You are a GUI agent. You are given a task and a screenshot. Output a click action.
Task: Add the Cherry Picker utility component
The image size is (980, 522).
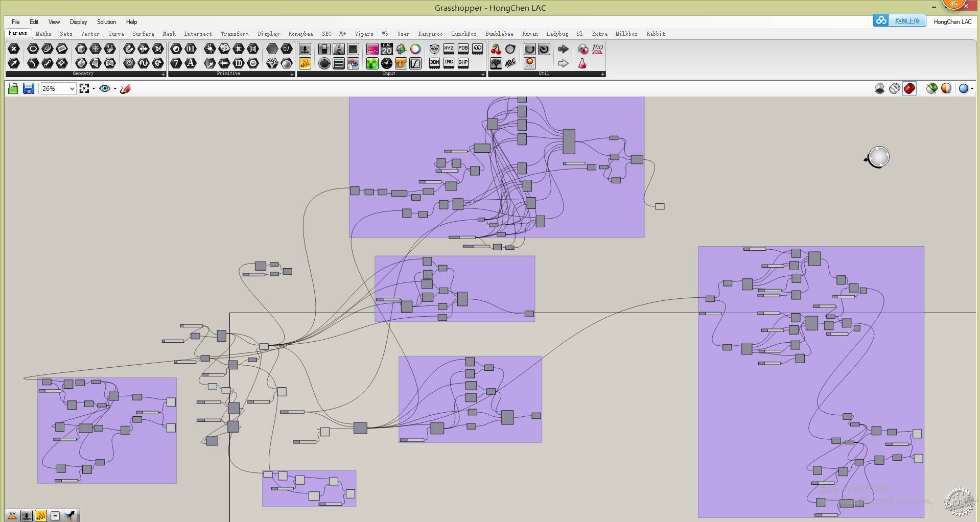[x=496, y=49]
